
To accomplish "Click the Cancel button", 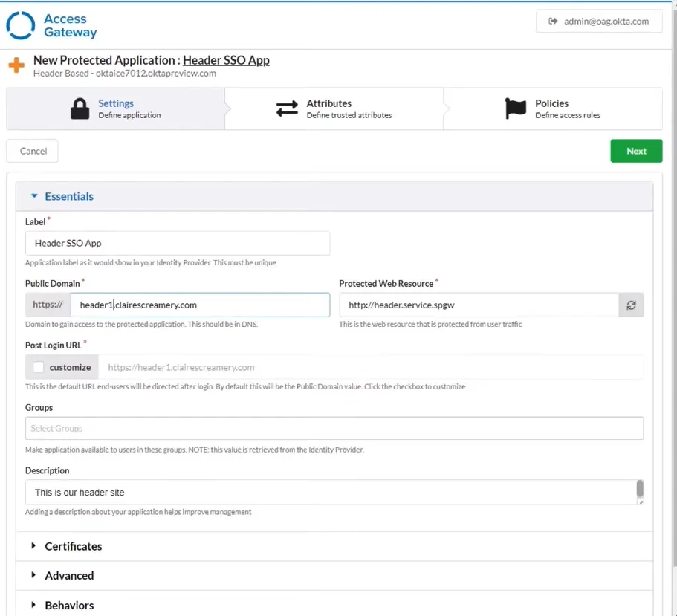I will click(x=33, y=151).
